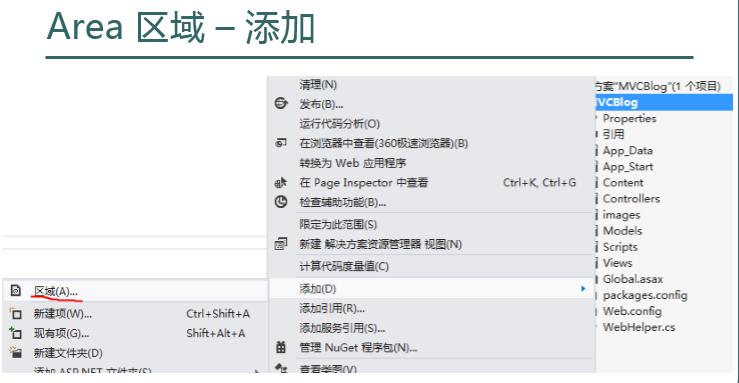Image resolution: width=739 pixels, height=383 pixels.
Task: Choose 在 Page Inspector 中查看
Action: pos(364,183)
